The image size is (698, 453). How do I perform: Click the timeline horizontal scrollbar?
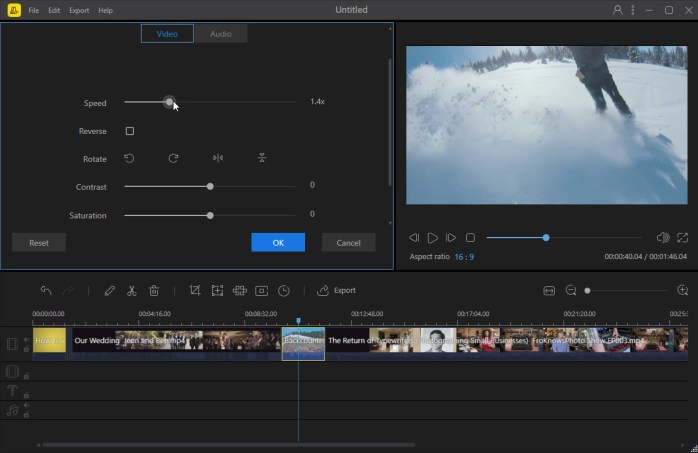[x=228, y=445]
